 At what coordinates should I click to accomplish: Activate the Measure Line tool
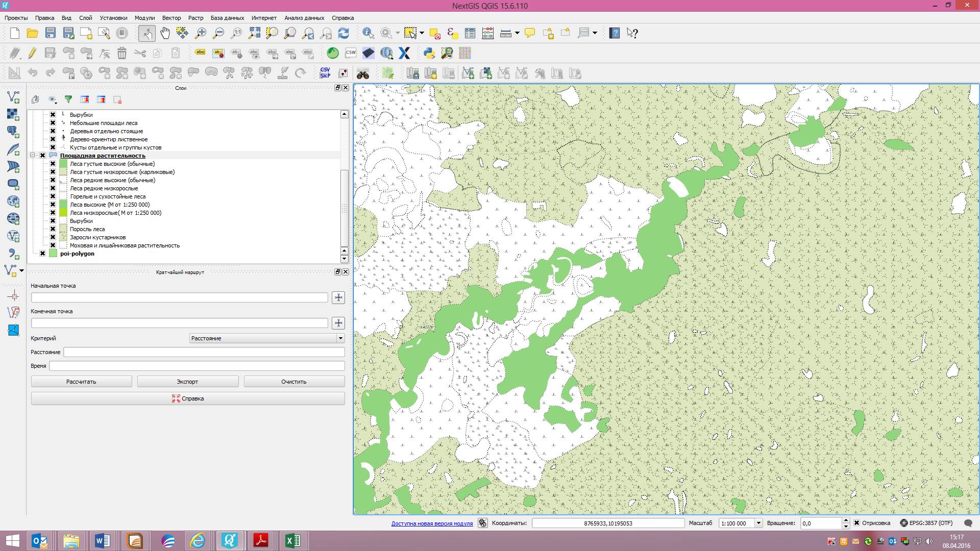(x=506, y=33)
